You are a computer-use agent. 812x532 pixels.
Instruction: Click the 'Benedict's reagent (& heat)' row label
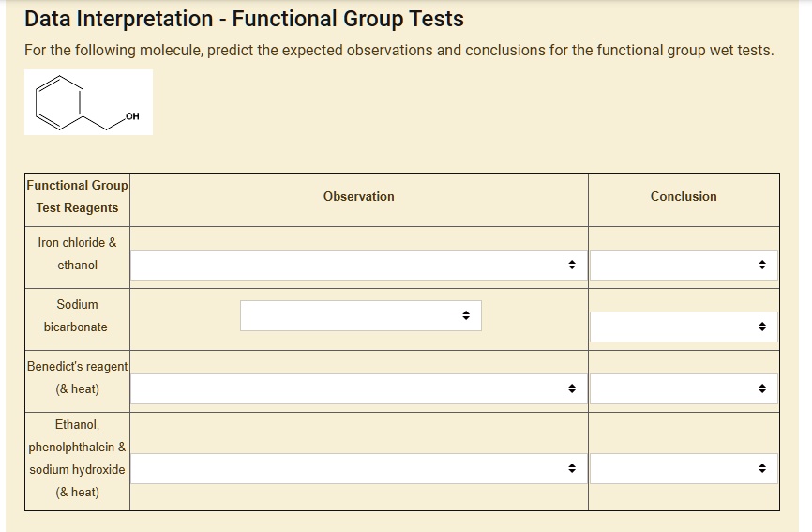77,377
